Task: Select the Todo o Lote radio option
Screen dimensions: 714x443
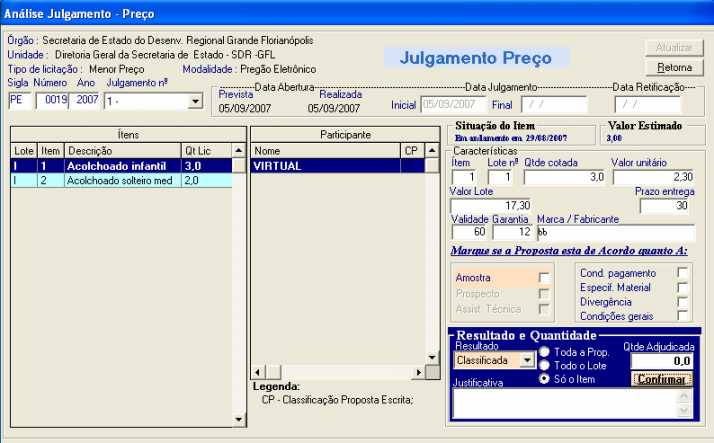Action: 544,365
